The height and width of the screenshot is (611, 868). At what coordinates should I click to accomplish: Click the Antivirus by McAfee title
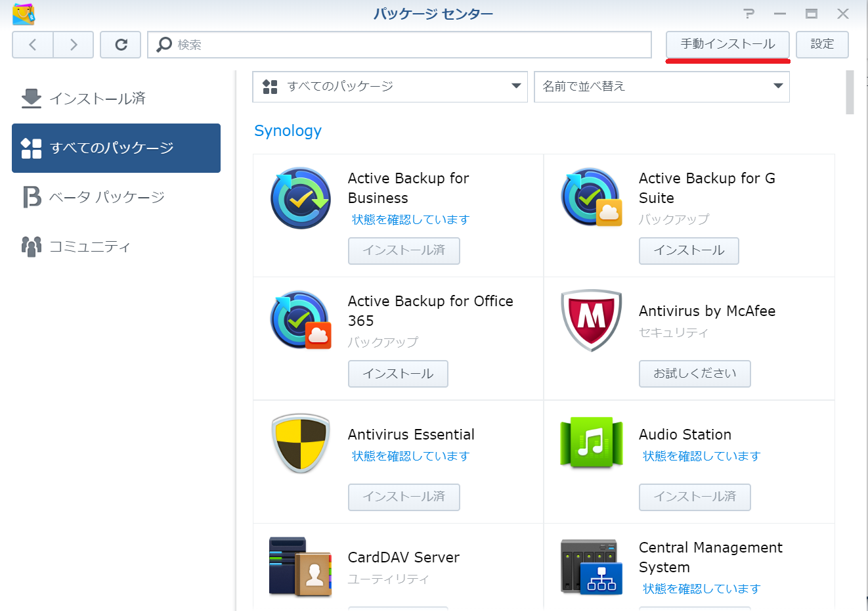click(x=707, y=311)
